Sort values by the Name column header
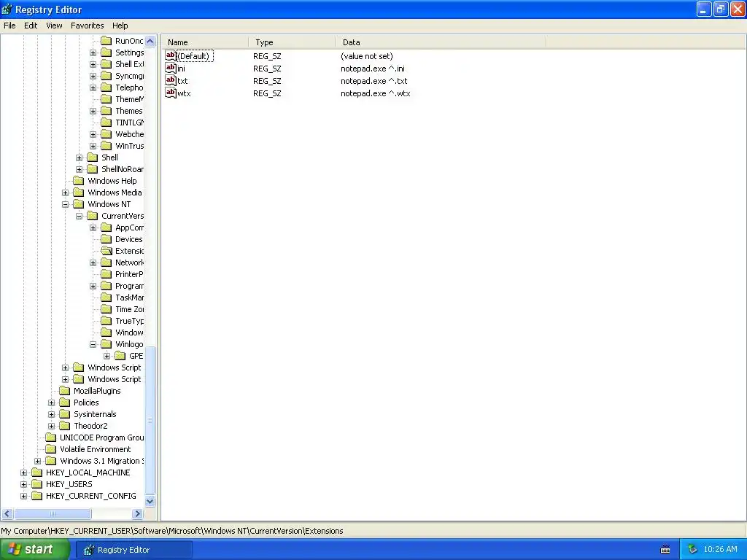 pos(205,42)
